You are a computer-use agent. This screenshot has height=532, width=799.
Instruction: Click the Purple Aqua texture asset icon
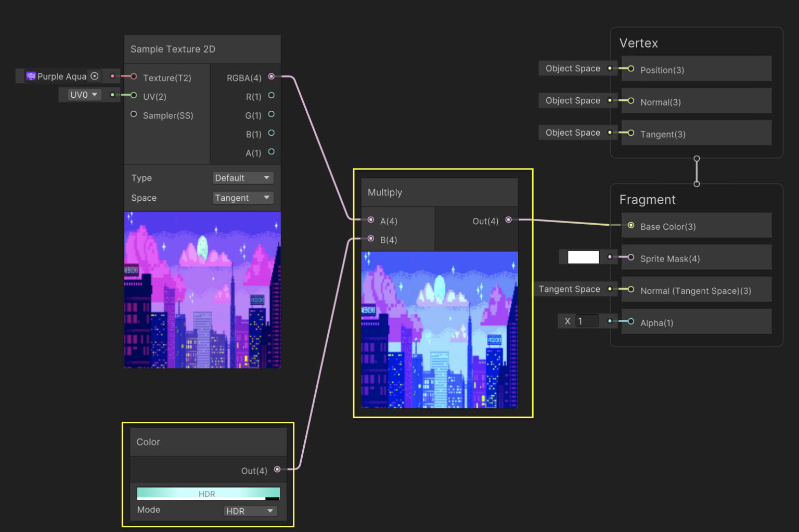coord(31,76)
